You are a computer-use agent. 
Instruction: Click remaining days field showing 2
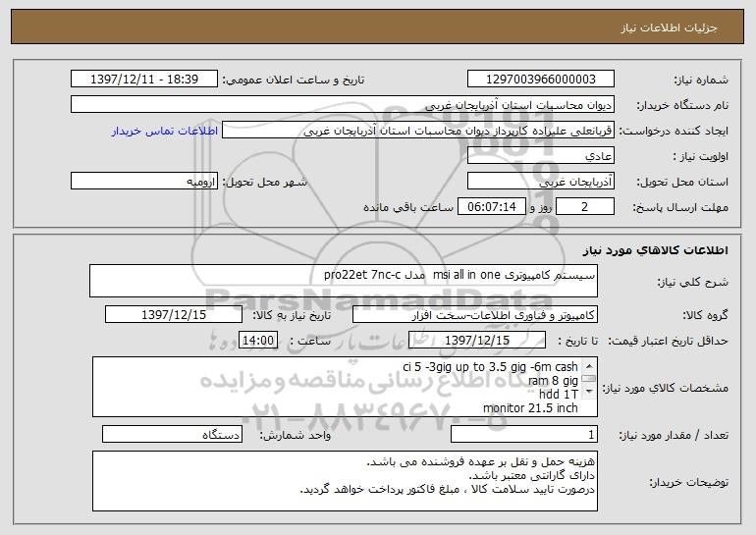[x=585, y=207]
